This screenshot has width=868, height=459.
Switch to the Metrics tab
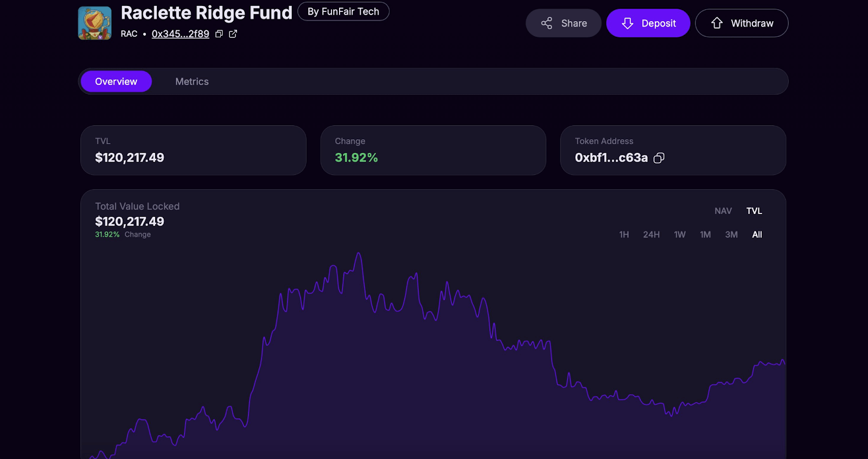192,82
